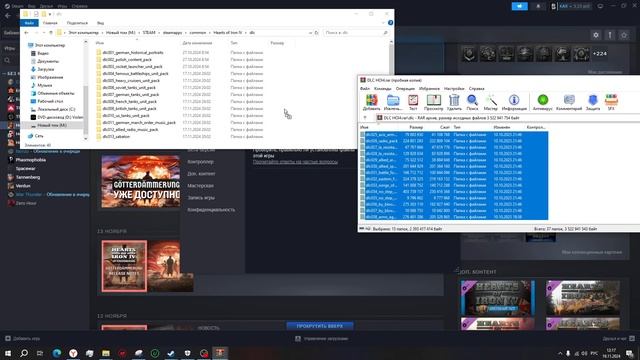Go up one level in WinRAR archive path
The height and width of the screenshot is (360, 640).
[x=365, y=118]
